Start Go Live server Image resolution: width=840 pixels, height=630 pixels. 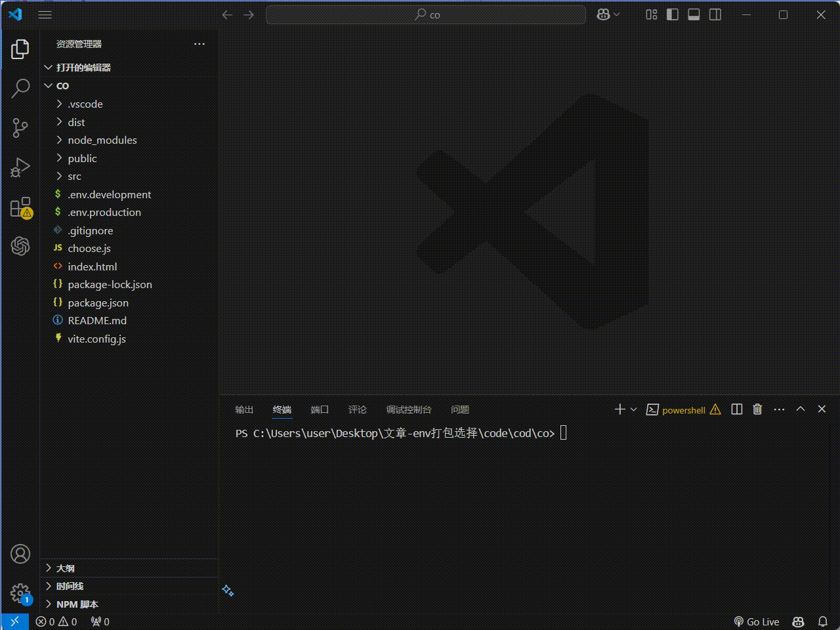(x=757, y=621)
